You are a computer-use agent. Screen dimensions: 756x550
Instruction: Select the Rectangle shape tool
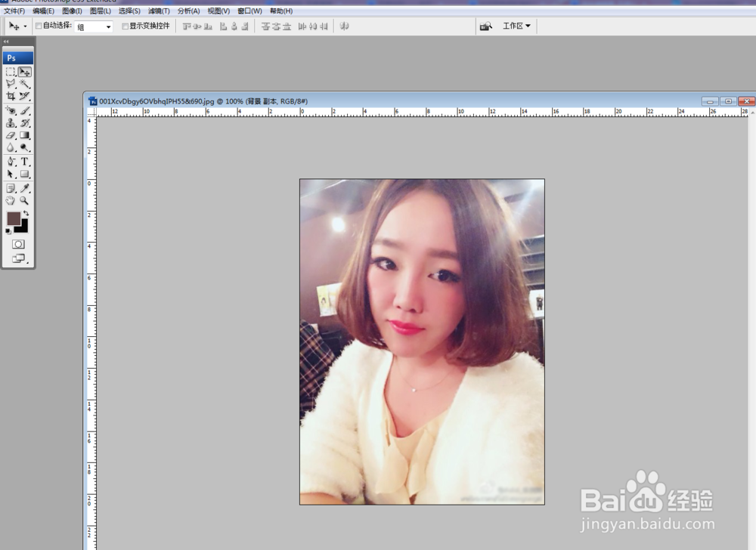point(25,175)
